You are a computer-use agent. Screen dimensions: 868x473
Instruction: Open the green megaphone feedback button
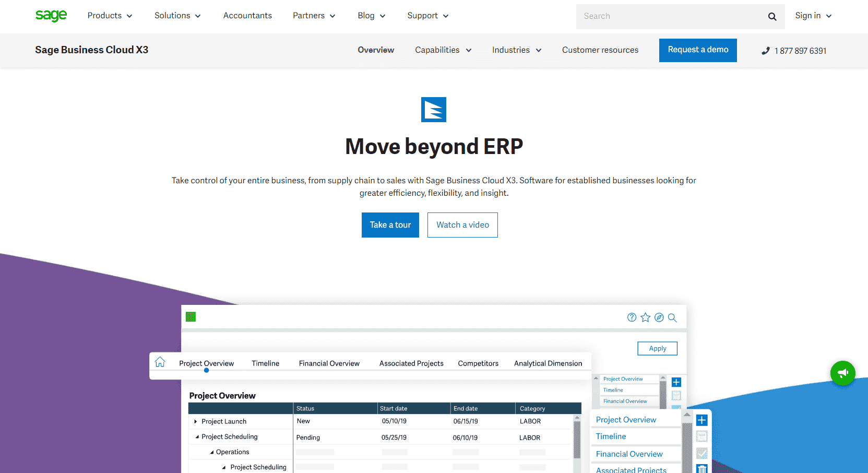coord(843,373)
